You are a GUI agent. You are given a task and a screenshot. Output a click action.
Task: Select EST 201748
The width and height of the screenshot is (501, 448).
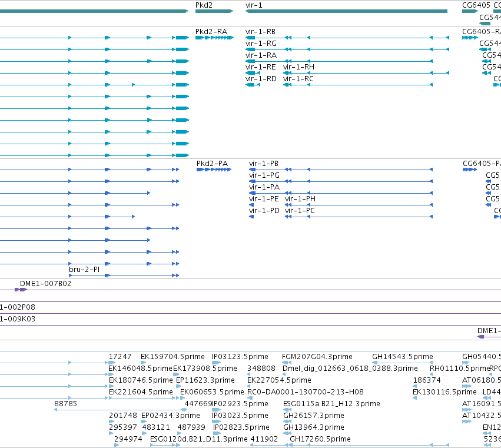point(122,416)
